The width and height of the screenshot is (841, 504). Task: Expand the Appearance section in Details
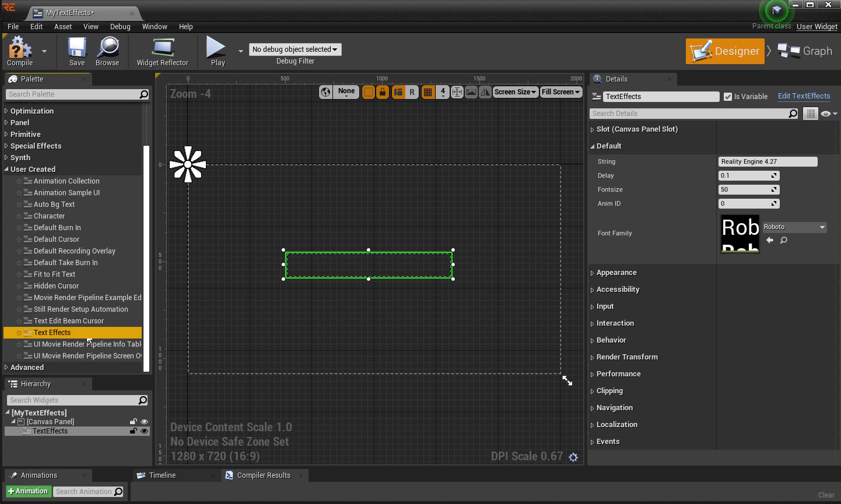616,273
